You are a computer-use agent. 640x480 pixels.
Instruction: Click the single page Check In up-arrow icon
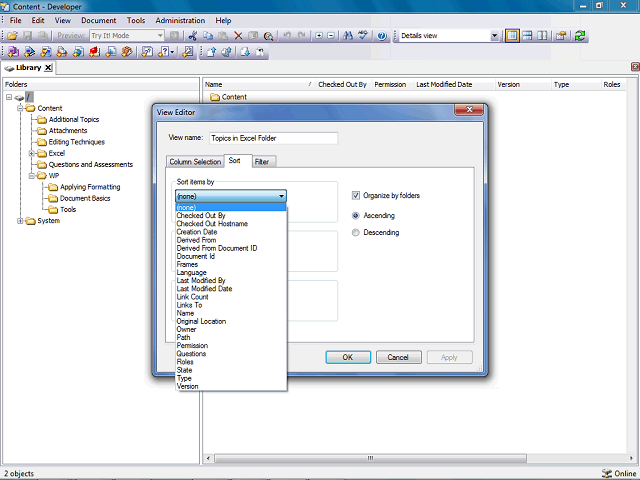(x=211, y=52)
